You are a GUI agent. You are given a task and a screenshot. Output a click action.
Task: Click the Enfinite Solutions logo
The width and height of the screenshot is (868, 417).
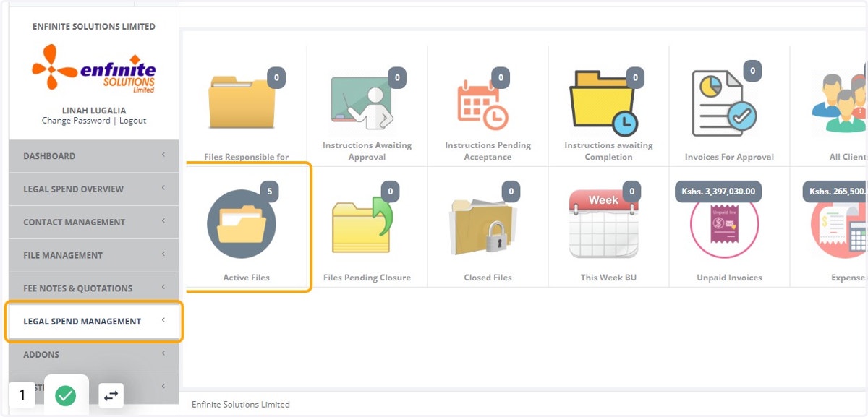coord(93,69)
